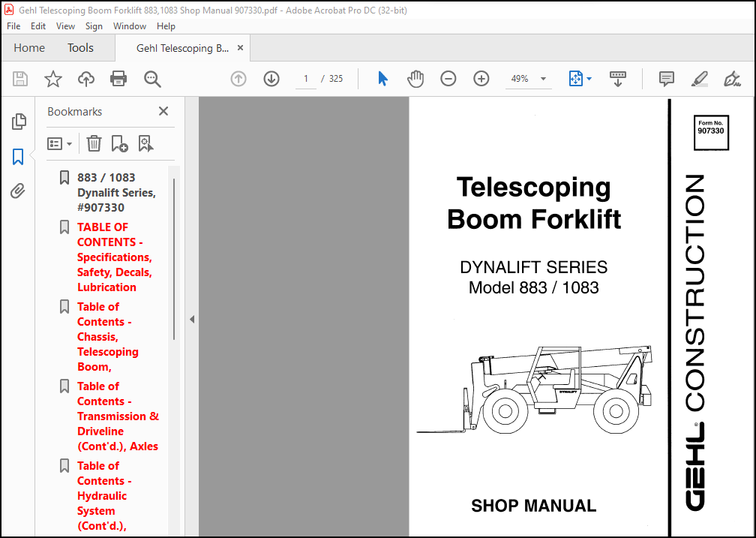
Task: Add a new bookmark icon
Action: (119, 143)
